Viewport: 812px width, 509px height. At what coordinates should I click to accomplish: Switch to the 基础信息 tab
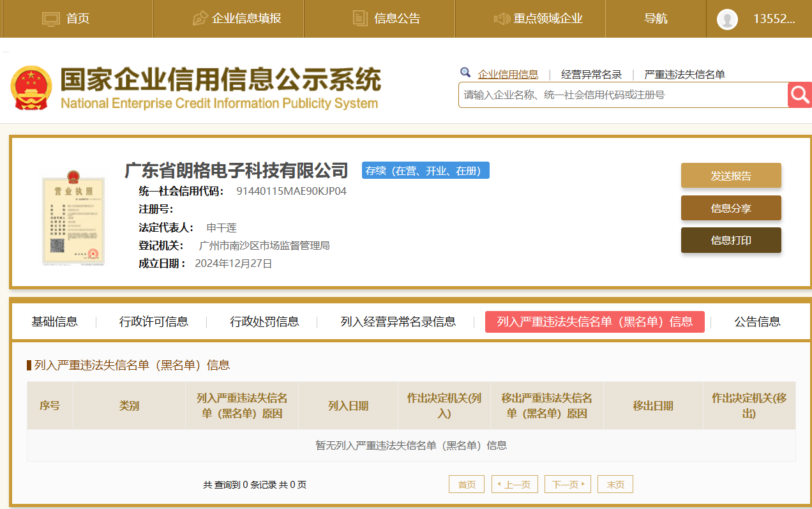tap(54, 322)
